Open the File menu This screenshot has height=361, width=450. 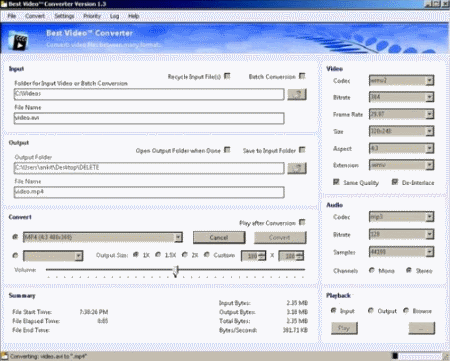click(x=12, y=16)
